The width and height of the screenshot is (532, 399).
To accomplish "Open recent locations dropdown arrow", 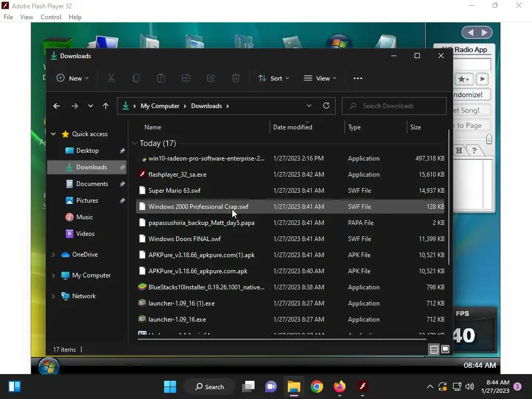I will 90,106.
